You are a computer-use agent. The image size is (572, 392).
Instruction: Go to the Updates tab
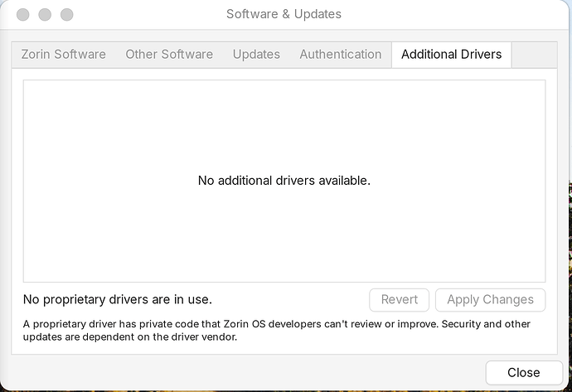point(256,55)
